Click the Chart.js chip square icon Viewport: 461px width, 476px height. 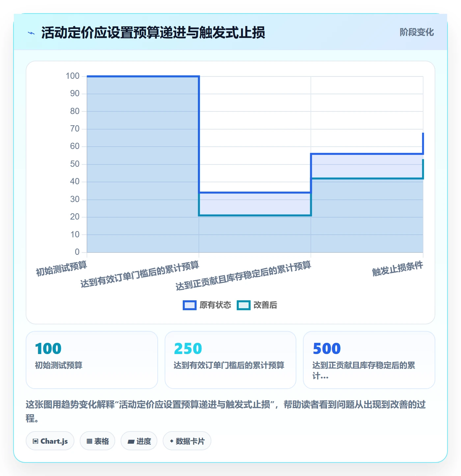(36, 441)
